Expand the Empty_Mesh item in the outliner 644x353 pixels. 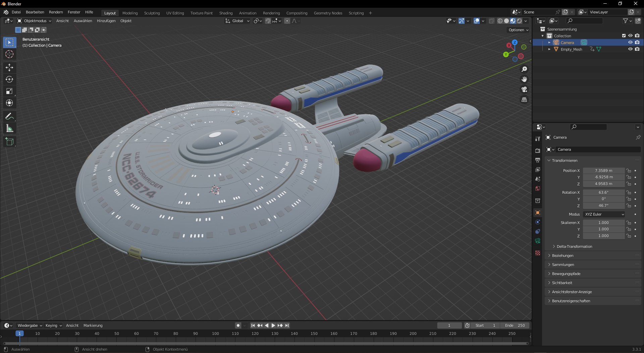[x=549, y=49]
